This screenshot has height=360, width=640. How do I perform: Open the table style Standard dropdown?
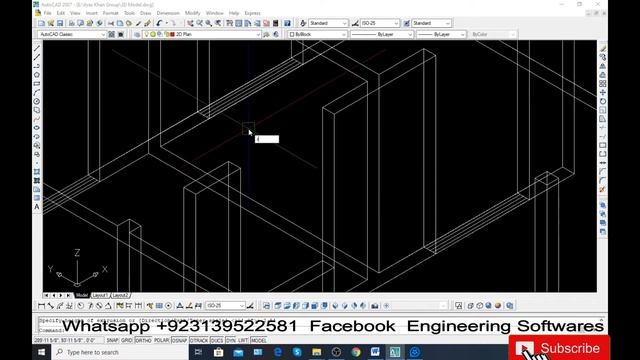(431, 23)
